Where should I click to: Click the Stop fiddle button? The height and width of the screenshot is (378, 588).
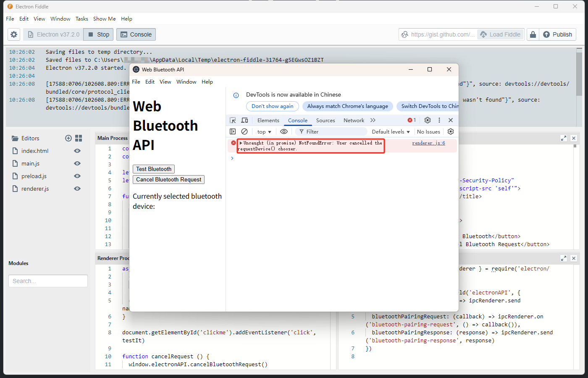99,34
